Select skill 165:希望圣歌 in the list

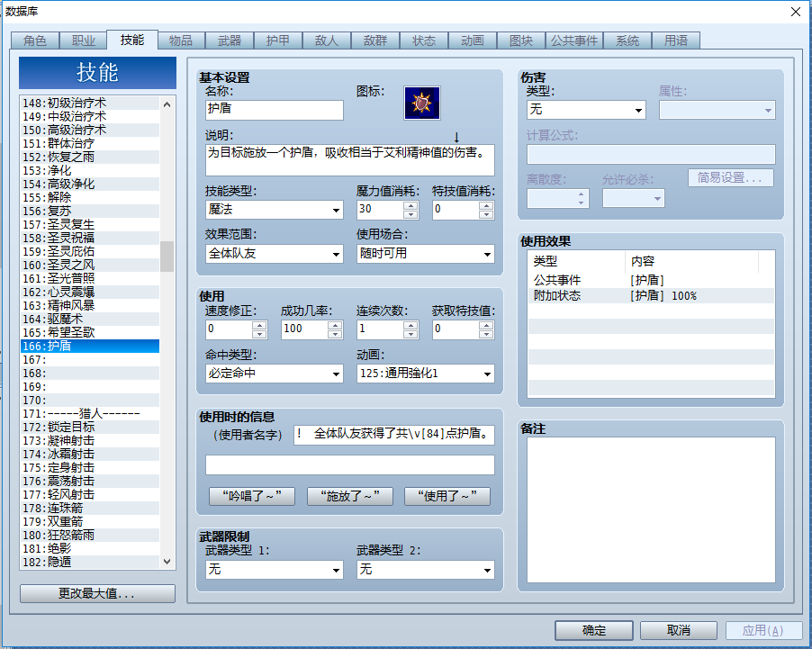pyautogui.click(x=90, y=332)
